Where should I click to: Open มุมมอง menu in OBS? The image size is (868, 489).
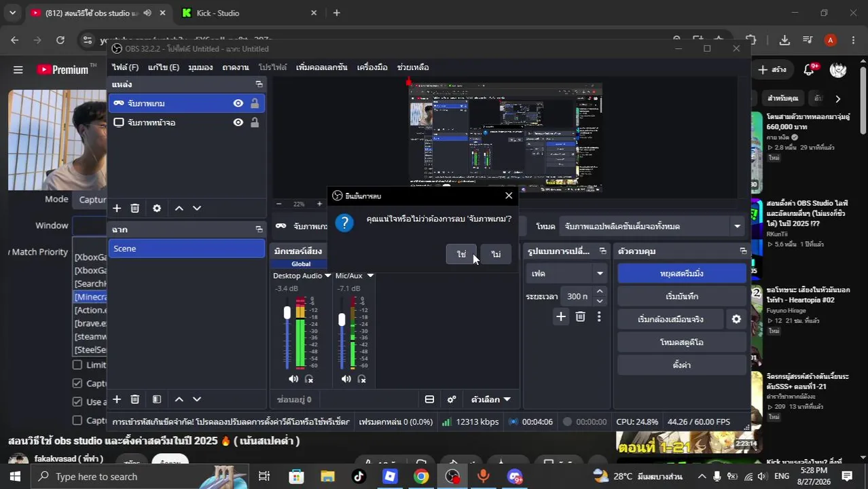tap(200, 67)
